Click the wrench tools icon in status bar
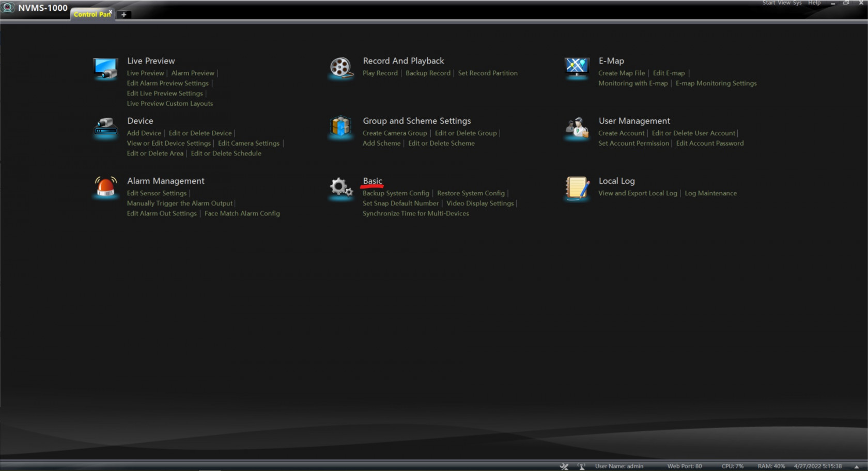This screenshot has width=868, height=471. (x=564, y=466)
